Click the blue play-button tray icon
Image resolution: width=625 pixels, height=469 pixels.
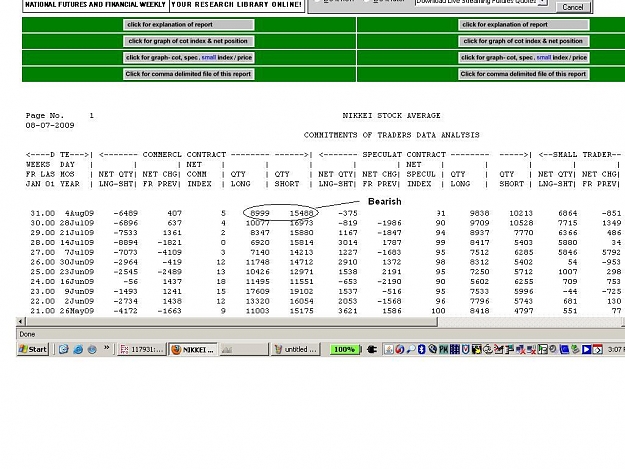(586, 349)
